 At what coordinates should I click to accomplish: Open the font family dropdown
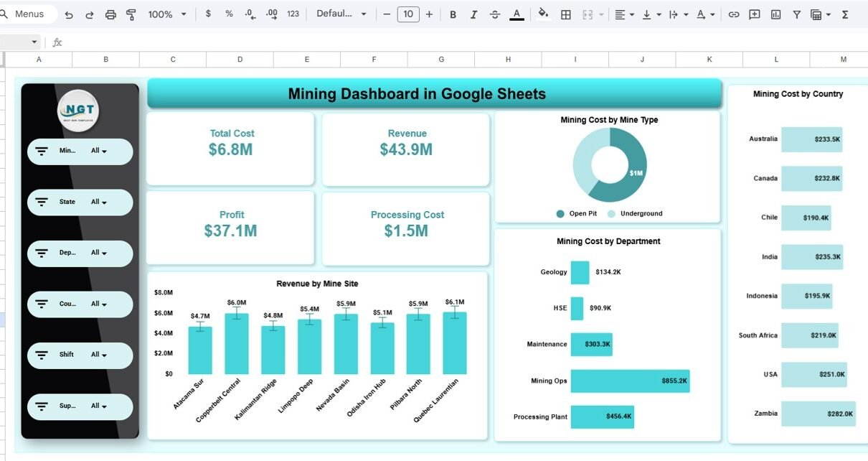point(341,14)
